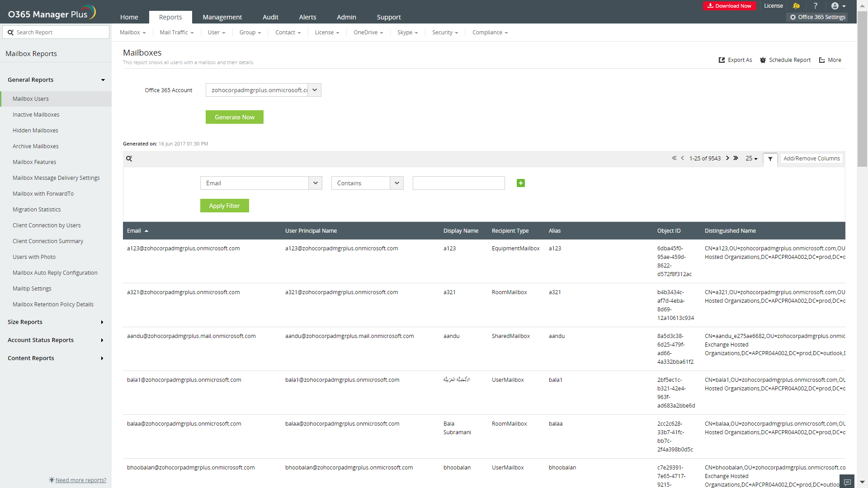Open the Mail Traffic menu
The height and width of the screenshot is (488, 868).
pyautogui.click(x=176, y=33)
